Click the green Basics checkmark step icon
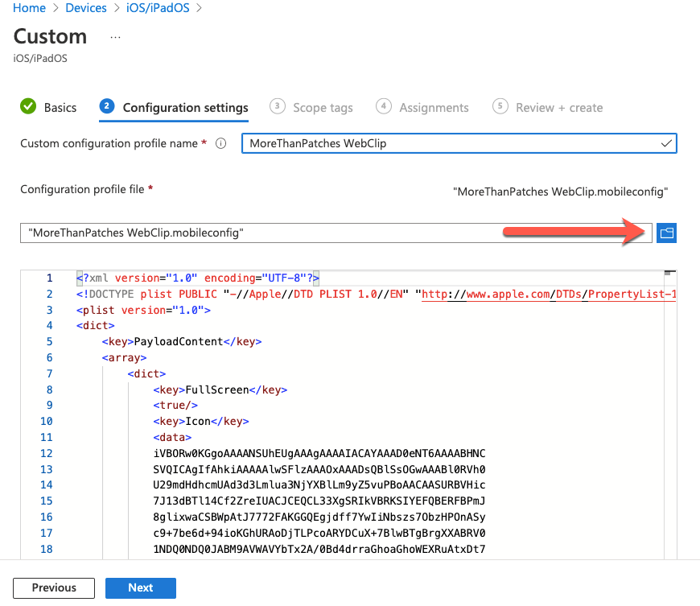The height and width of the screenshot is (606, 700). tap(28, 107)
